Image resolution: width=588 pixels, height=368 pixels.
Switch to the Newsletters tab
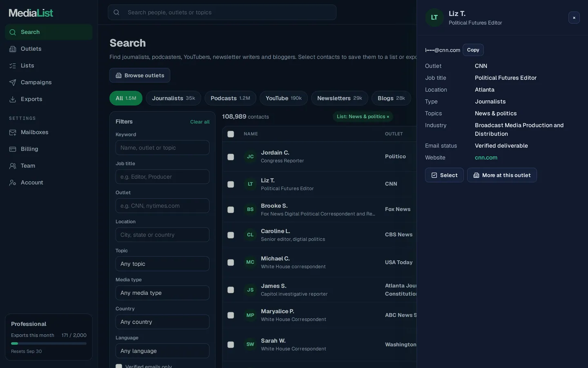340,98
